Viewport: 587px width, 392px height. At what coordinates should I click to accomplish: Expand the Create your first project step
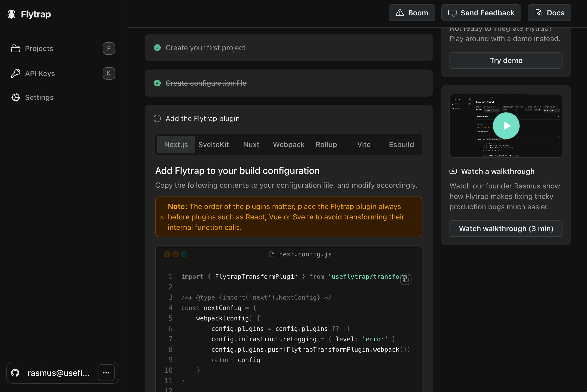tap(289, 48)
